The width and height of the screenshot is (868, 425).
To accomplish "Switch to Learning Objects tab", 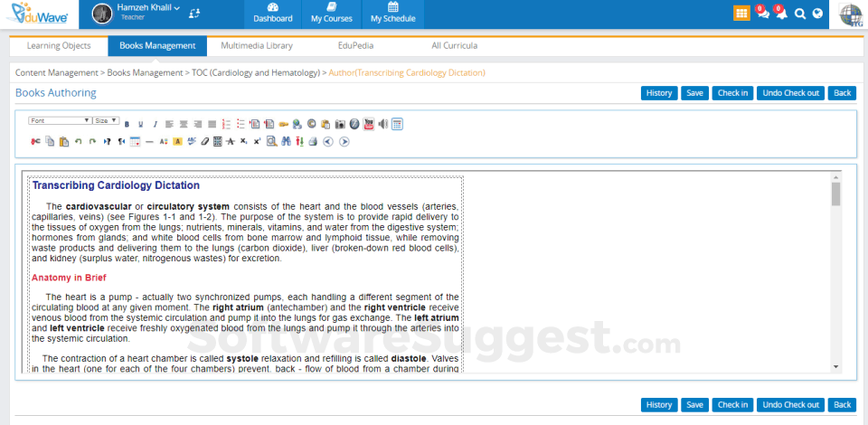I will 59,46.
